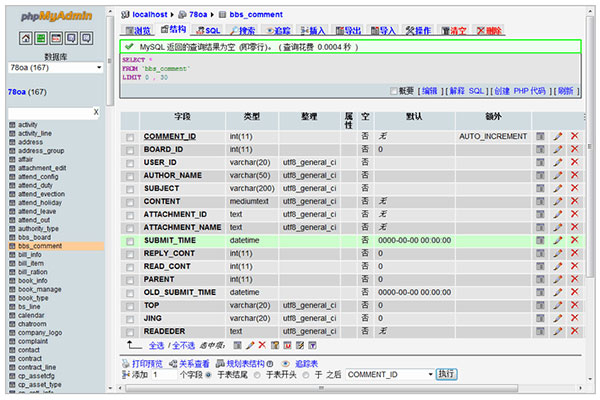This screenshot has width=600, height=400.
Task: Click the green SQL query window icon
Action: click(x=41, y=38)
